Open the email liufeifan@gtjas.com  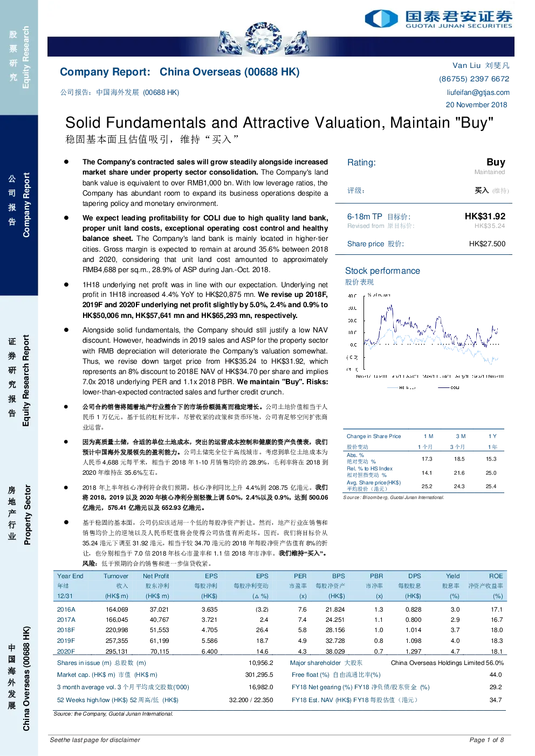(x=478, y=92)
